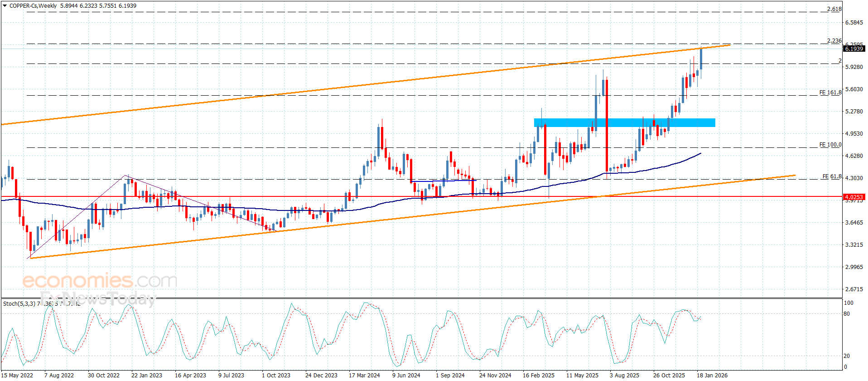Click the current price tag 6.1939
868x381 pixels.
click(854, 49)
